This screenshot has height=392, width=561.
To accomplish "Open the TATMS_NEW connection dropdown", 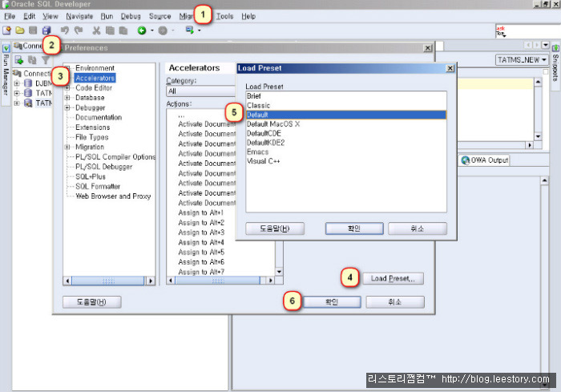I will click(x=522, y=60).
